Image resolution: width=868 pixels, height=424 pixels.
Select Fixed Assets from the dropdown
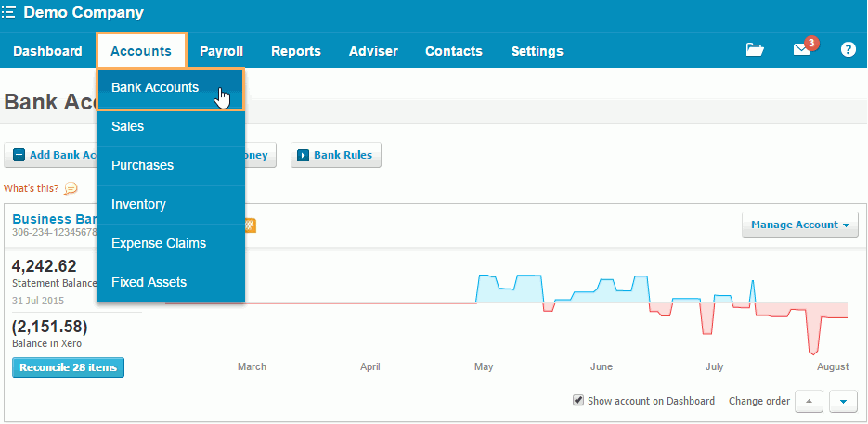[x=171, y=282]
